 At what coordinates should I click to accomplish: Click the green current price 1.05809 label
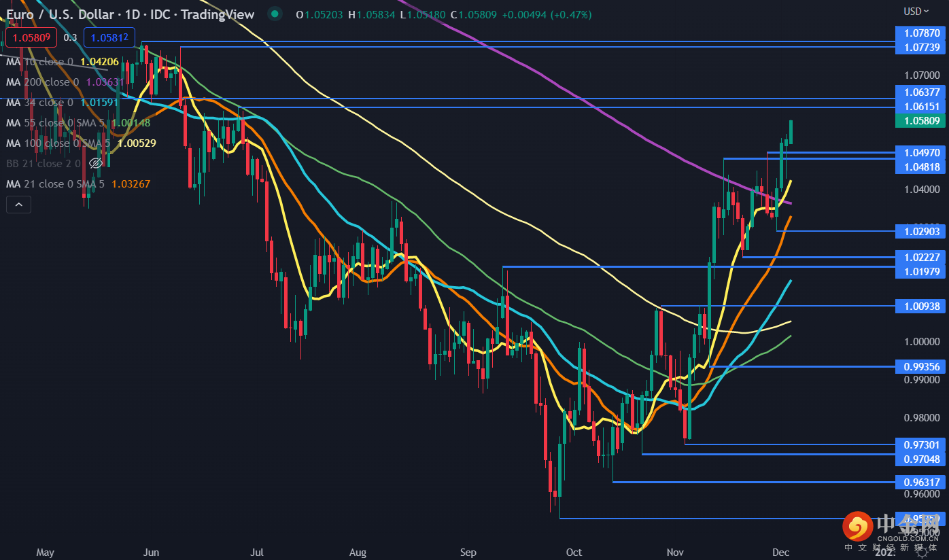pos(921,121)
